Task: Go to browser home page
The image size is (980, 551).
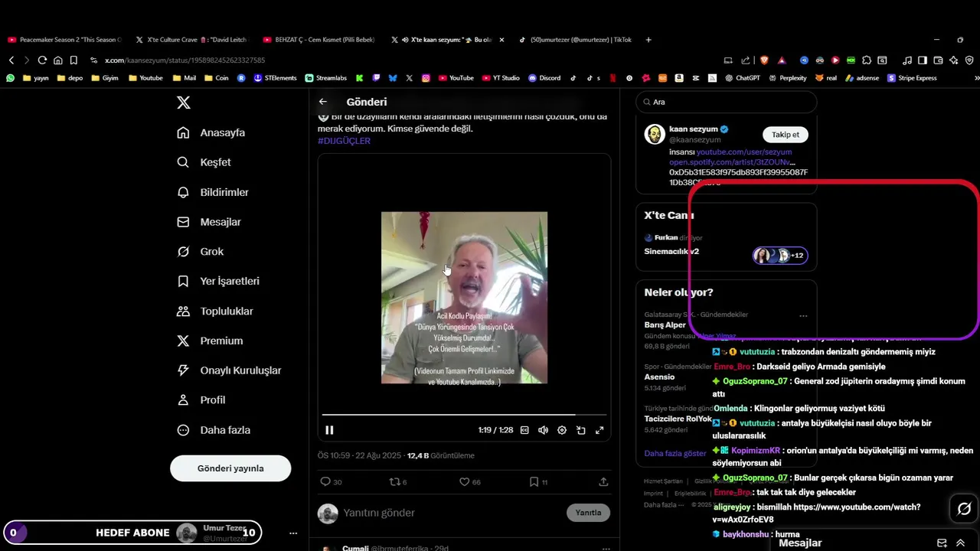Action: click(57, 60)
